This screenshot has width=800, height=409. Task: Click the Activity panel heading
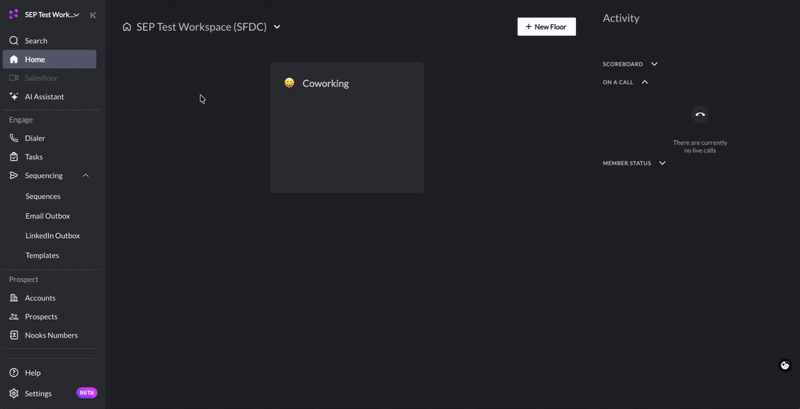[x=621, y=18]
